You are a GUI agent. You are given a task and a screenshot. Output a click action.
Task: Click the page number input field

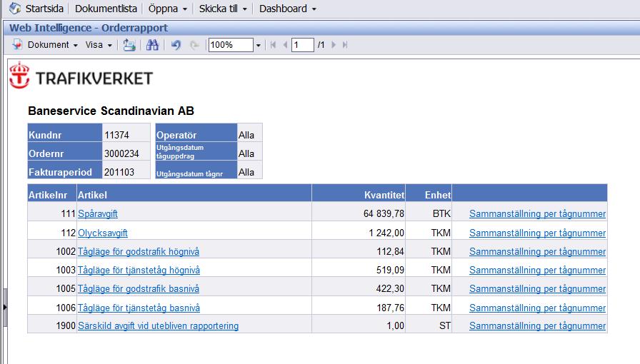click(x=302, y=45)
